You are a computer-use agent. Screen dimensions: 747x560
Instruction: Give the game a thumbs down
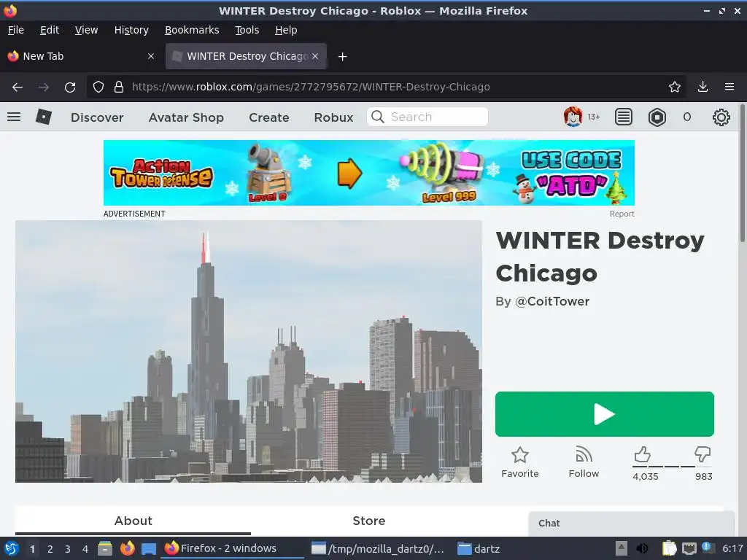[703, 455]
